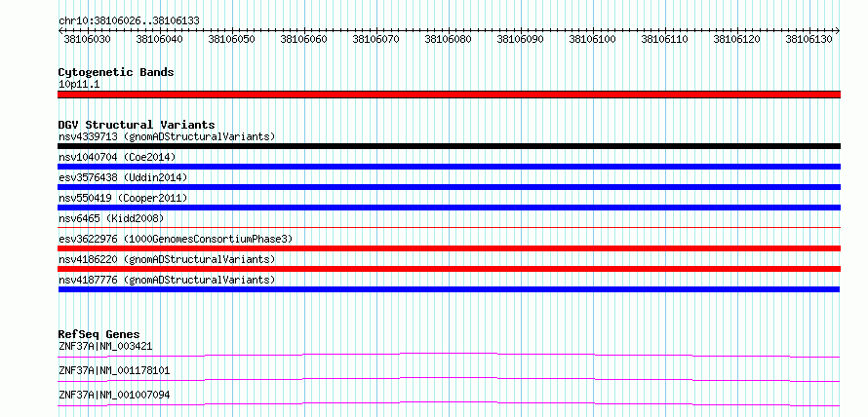Open variant esv3622976 1000Genomes label
Viewport: 868px width, 417px height.
pos(176,239)
